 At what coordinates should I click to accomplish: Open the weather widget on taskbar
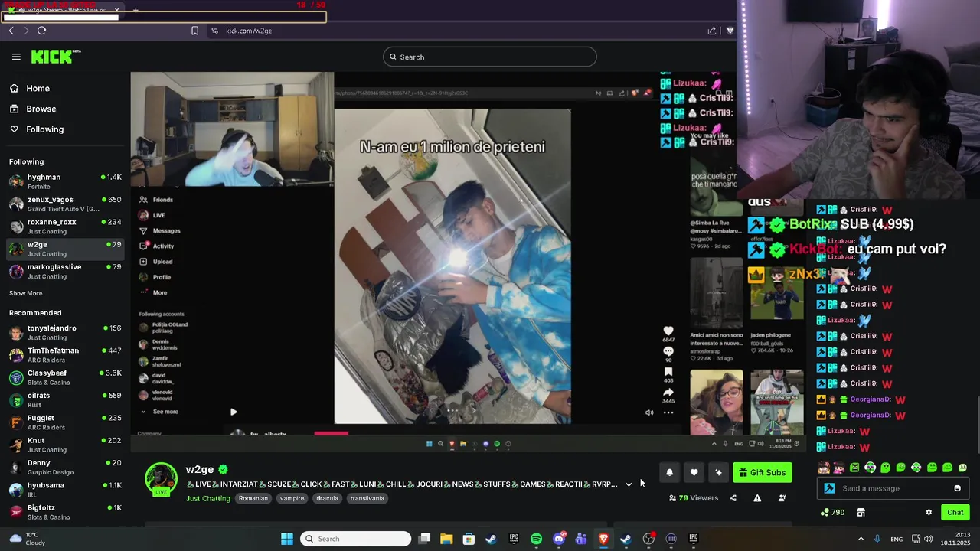[x=27, y=539]
